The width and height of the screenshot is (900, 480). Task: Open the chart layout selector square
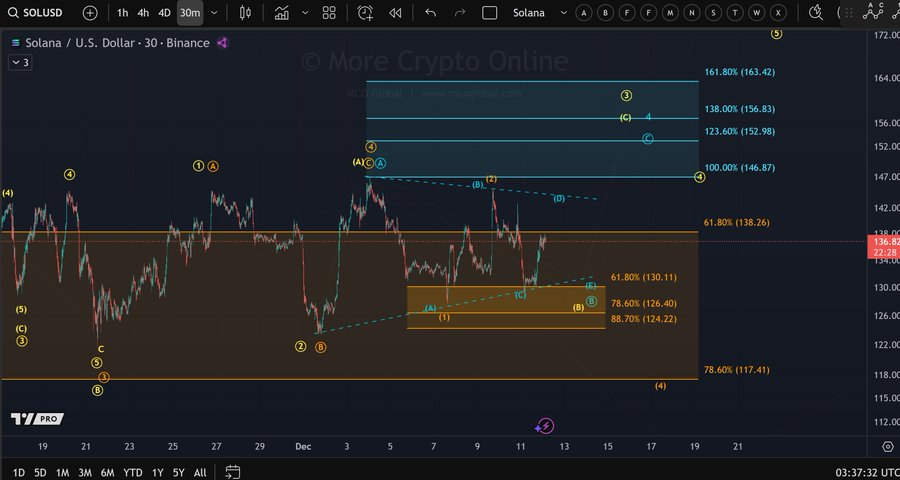pyautogui.click(x=489, y=13)
